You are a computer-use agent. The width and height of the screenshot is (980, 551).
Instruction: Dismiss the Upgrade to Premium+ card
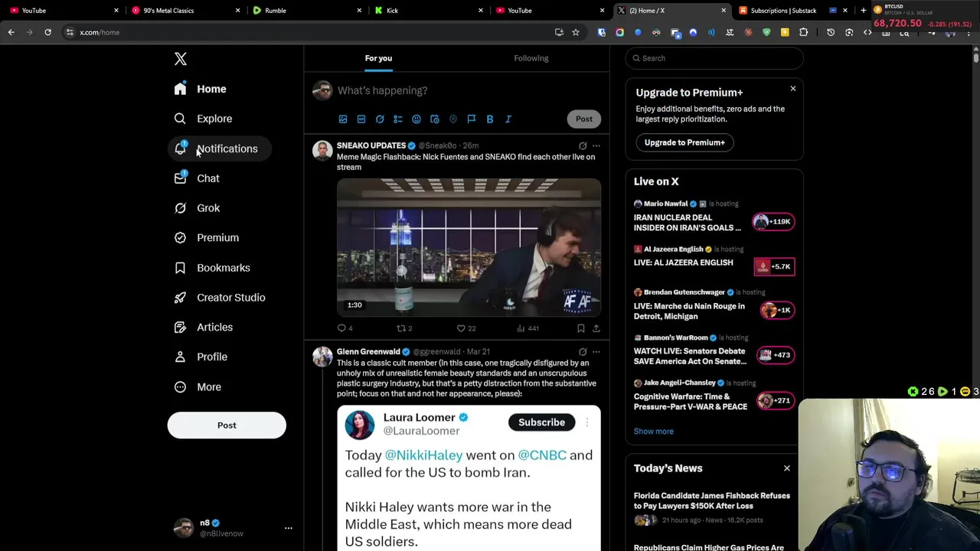(793, 89)
